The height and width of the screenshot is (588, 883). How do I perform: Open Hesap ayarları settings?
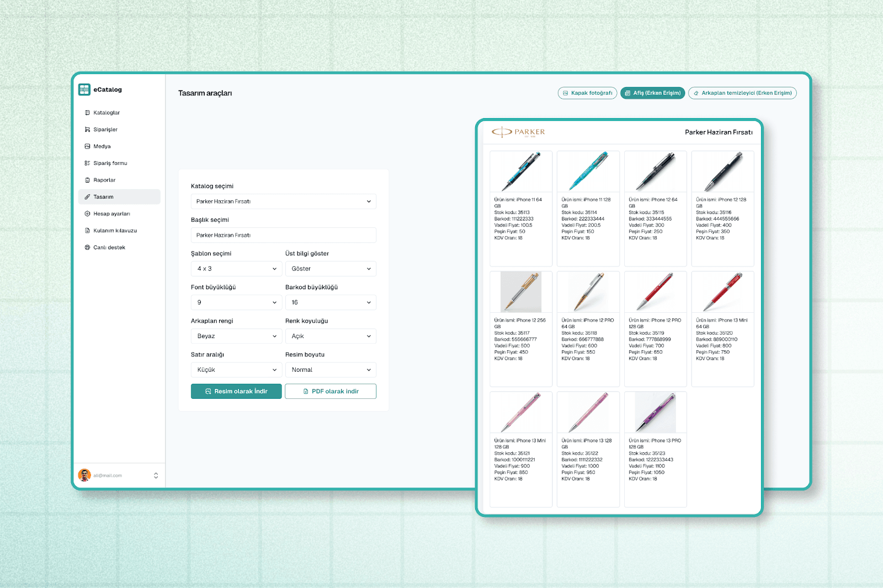click(111, 214)
